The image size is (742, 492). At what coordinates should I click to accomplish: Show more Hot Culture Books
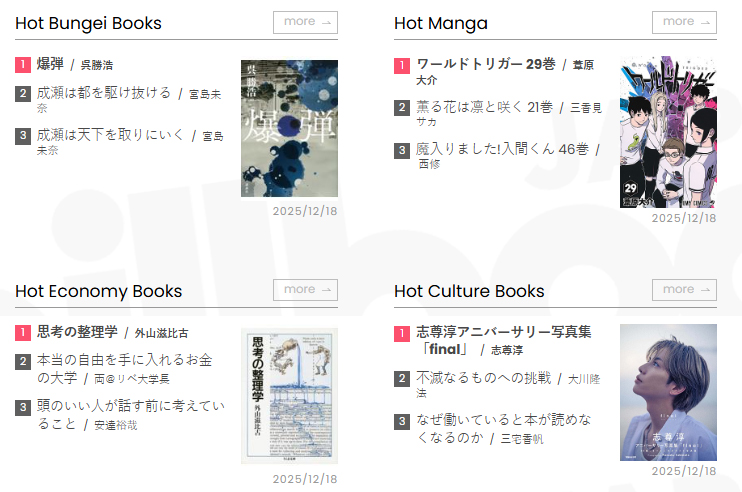click(684, 290)
